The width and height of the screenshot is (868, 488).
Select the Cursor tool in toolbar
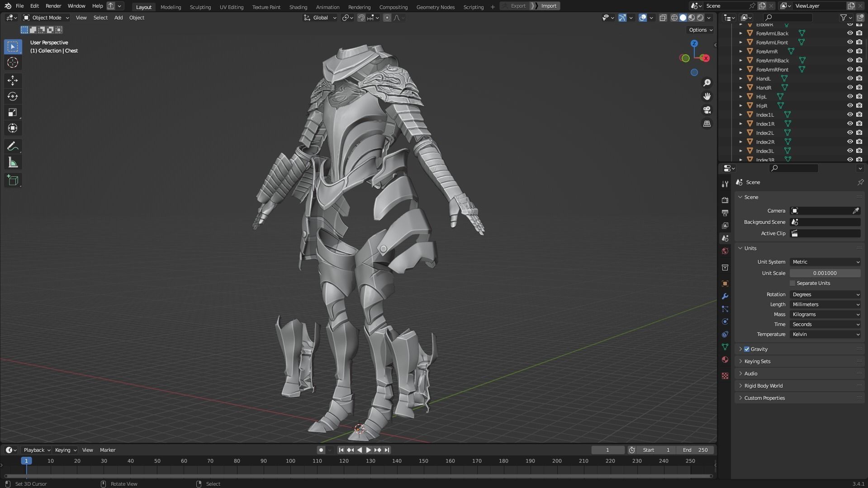[13, 62]
